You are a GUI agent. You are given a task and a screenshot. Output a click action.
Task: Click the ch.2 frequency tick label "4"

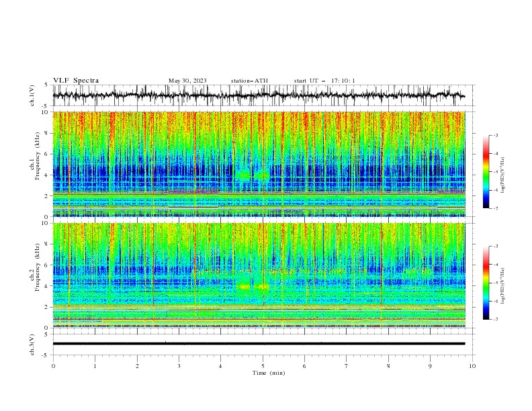(47, 286)
